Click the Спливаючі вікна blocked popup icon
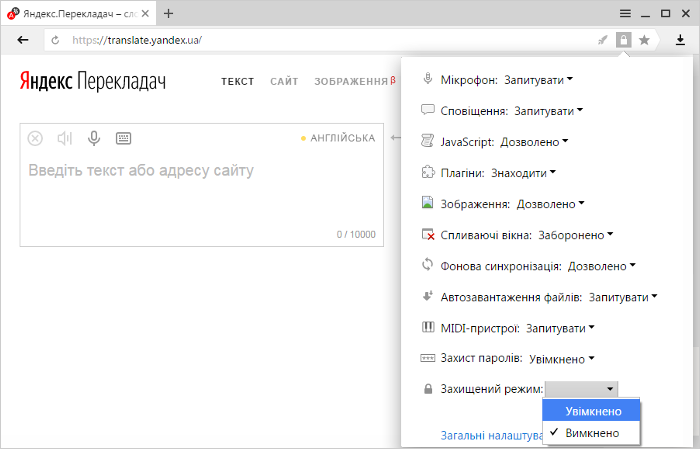This screenshot has width=700, height=449. click(428, 234)
